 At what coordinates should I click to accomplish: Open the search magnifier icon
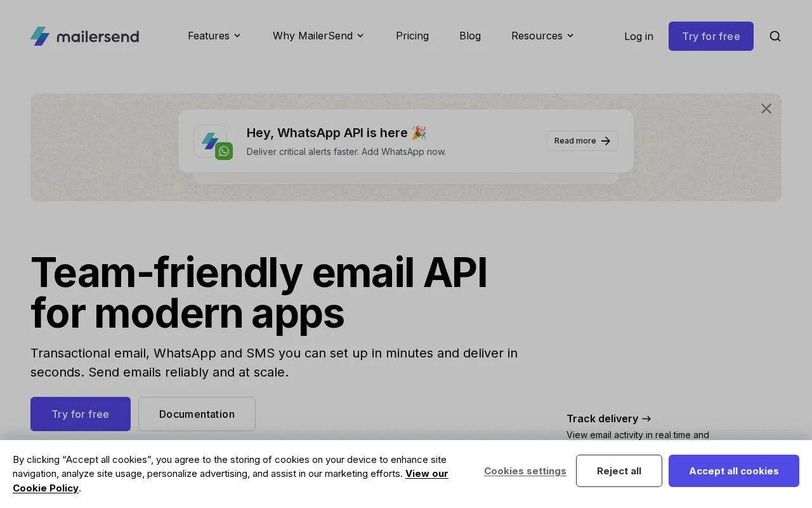pos(775,36)
